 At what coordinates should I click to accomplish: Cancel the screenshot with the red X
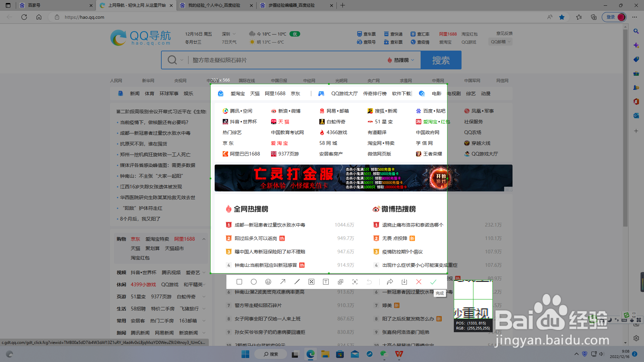[x=419, y=282]
